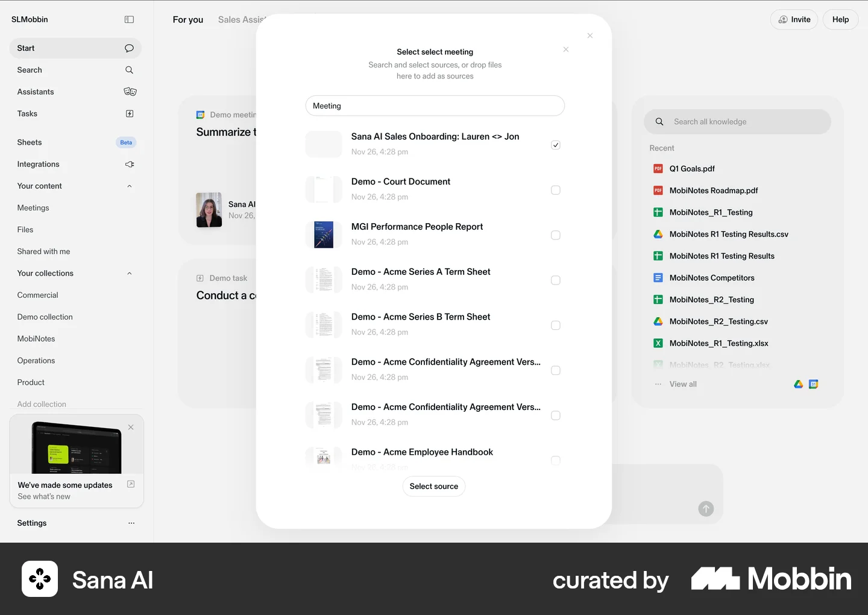The height and width of the screenshot is (615, 868).
Task: Click the Search all knowledge field
Action: [x=737, y=122]
